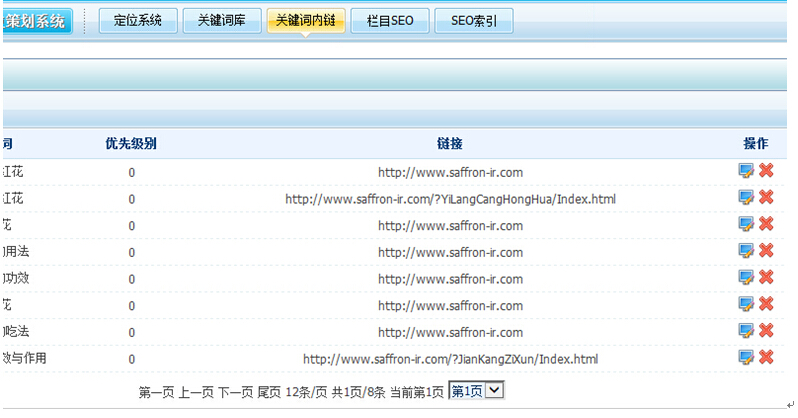Edit the row ending in 功效

[746, 277]
